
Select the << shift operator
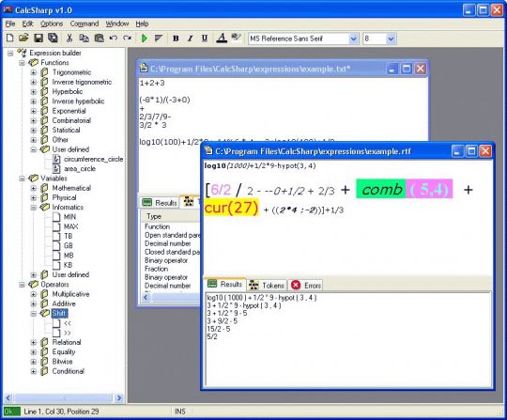point(68,323)
